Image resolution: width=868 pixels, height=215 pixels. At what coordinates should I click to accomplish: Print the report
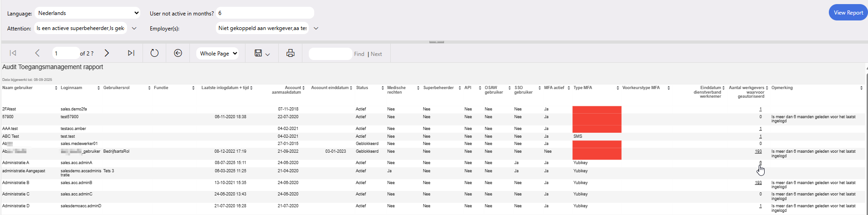(x=290, y=53)
